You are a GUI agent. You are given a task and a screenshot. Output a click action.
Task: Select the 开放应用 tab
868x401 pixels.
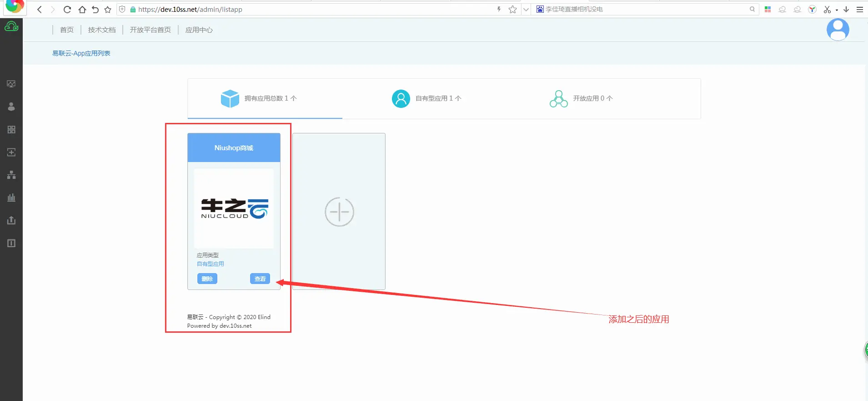point(581,98)
